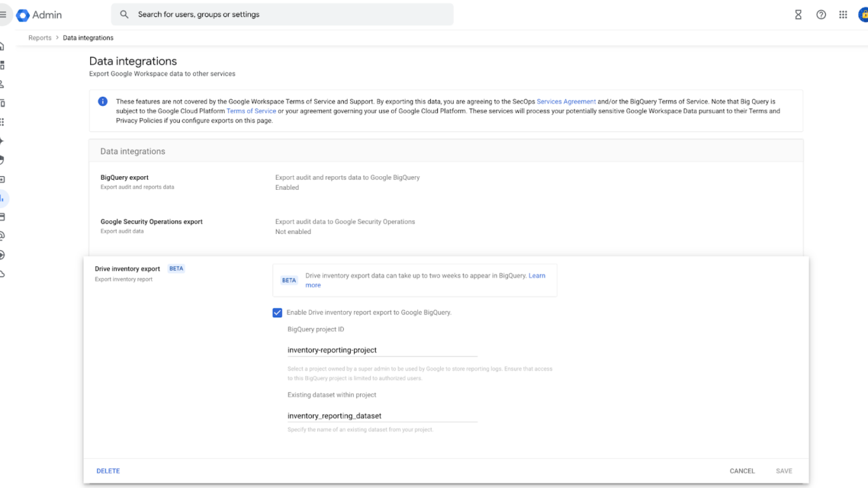Click the BETA badge in the info box
This screenshot has width=868, height=488.
290,281
